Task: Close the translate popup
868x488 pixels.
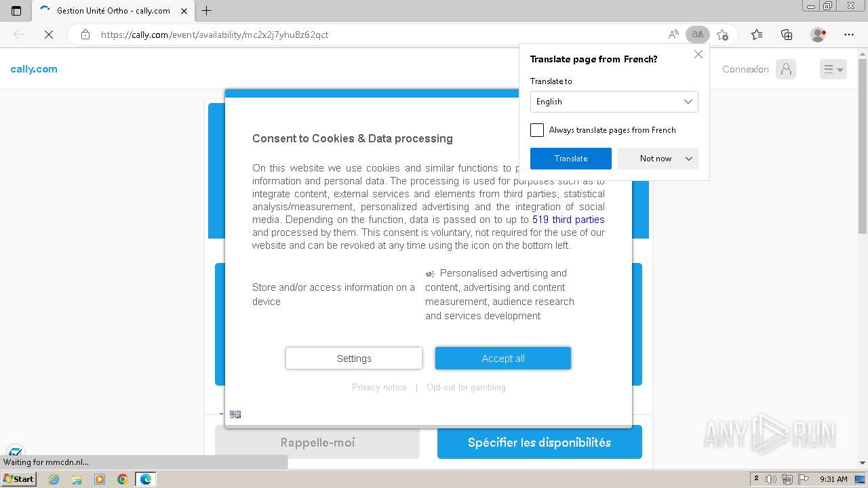Action: point(698,54)
